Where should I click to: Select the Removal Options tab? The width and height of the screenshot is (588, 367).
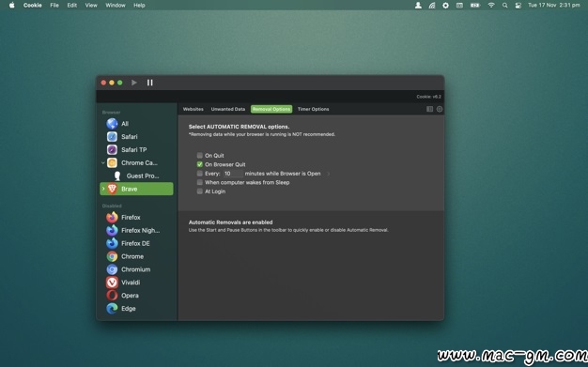pyautogui.click(x=271, y=109)
